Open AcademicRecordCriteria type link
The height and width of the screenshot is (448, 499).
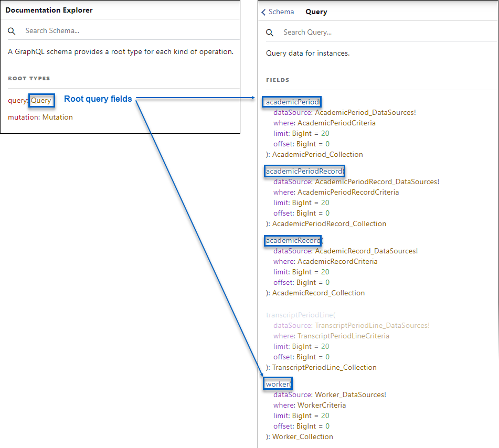tap(337, 262)
